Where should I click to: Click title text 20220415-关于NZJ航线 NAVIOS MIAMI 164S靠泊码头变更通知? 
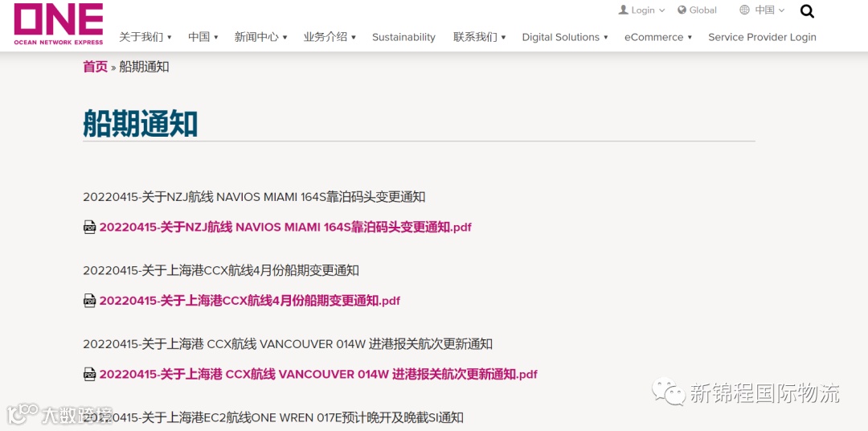tap(254, 197)
